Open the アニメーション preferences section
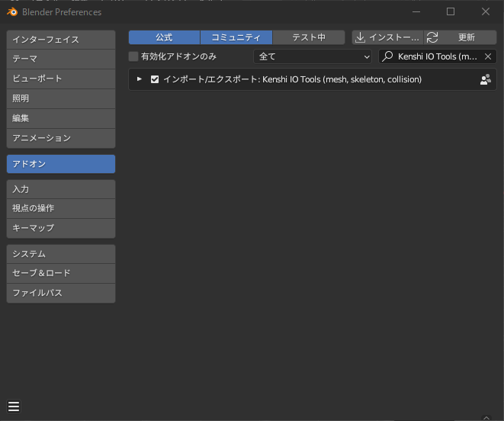The width and height of the screenshot is (504, 421). pyautogui.click(x=61, y=138)
